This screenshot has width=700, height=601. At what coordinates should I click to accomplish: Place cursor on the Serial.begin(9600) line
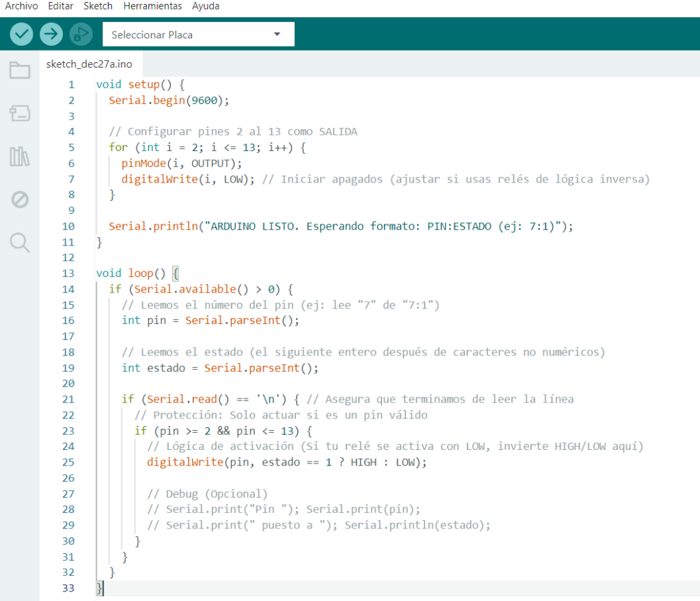(168, 101)
